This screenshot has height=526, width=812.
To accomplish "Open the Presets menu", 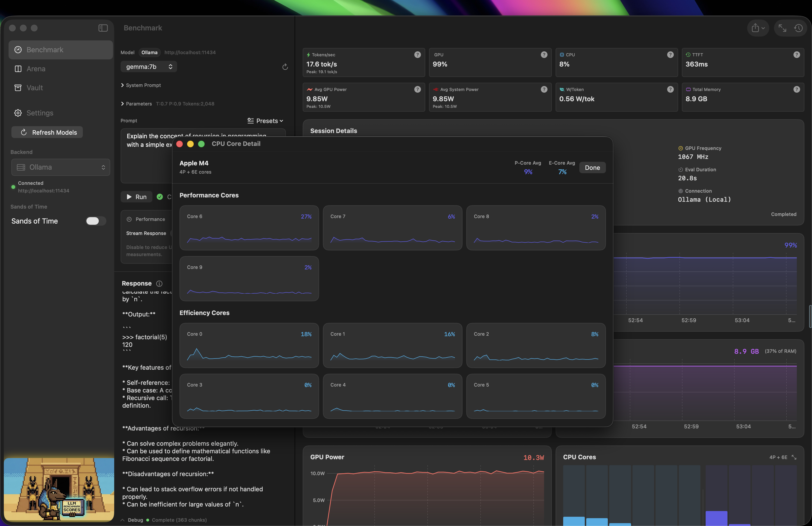I will tap(265, 121).
